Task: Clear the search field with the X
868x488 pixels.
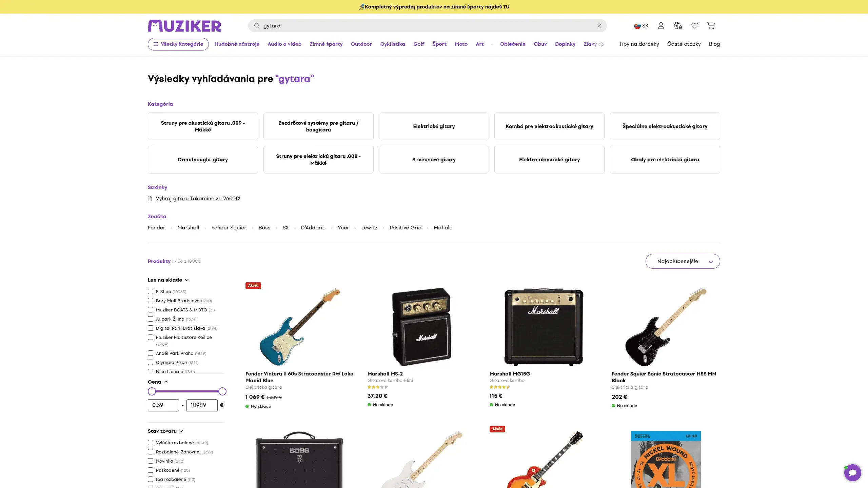Action: pyautogui.click(x=599, y=26)
